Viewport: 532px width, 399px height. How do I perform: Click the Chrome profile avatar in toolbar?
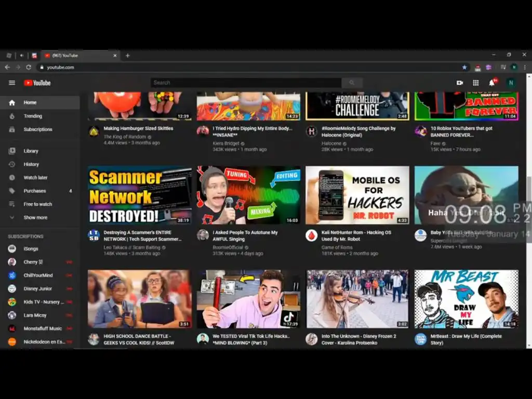pyautogui.click(x=514, y=67)
